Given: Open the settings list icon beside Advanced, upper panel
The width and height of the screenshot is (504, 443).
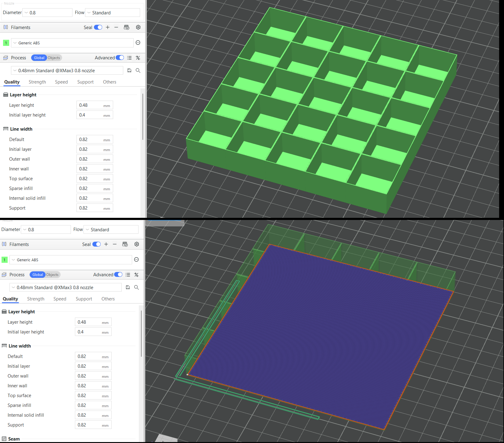Looking at the screenshot, I should (x=129, y=58).
